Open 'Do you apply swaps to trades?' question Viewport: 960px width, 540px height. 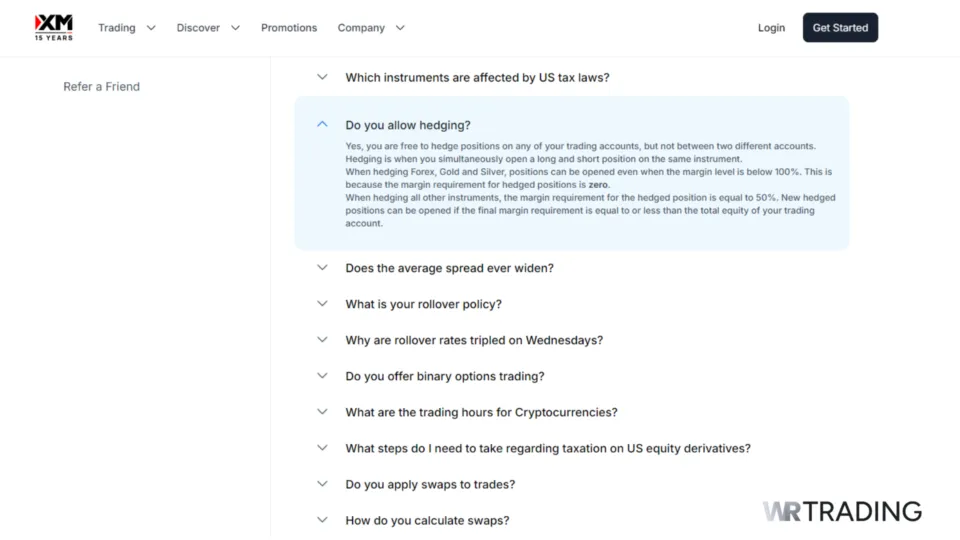430,484
